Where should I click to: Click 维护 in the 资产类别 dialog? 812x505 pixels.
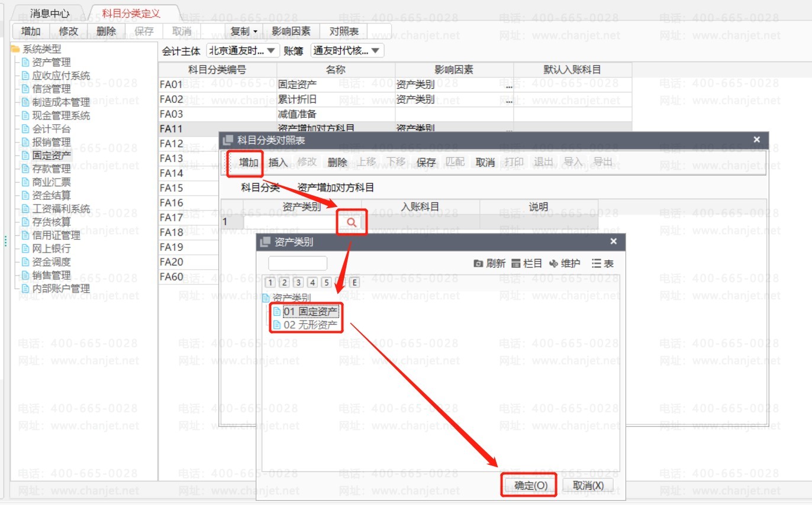[565, 264]
